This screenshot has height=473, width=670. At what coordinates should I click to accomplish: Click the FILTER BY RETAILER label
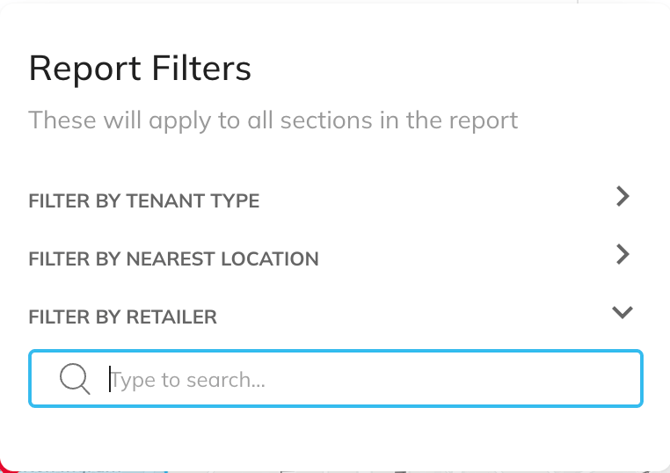click(123, 317)
